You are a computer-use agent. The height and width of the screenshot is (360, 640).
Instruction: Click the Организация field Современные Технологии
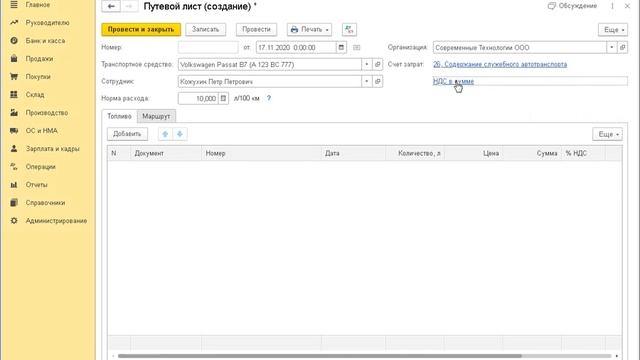click(x=520, y=47)
